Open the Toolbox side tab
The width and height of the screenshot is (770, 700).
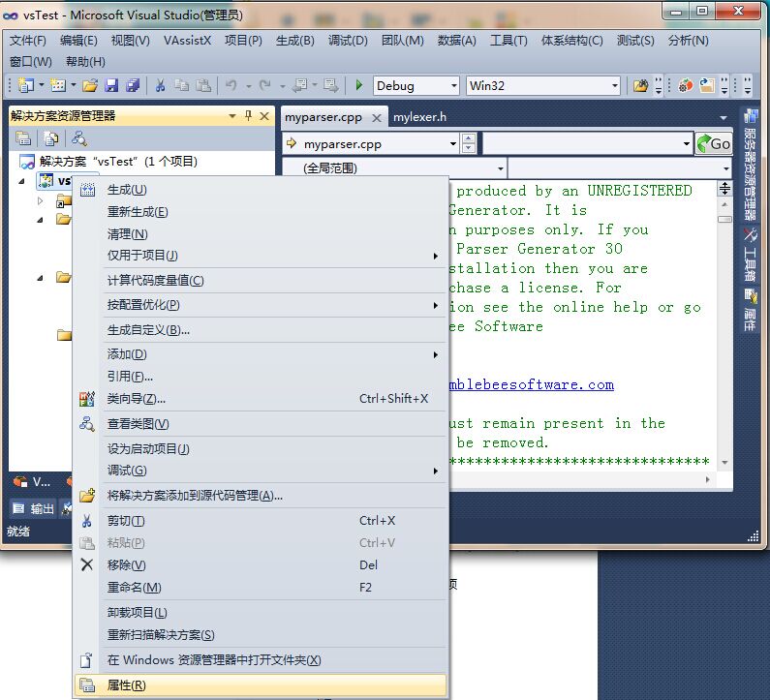pos(751,256)
